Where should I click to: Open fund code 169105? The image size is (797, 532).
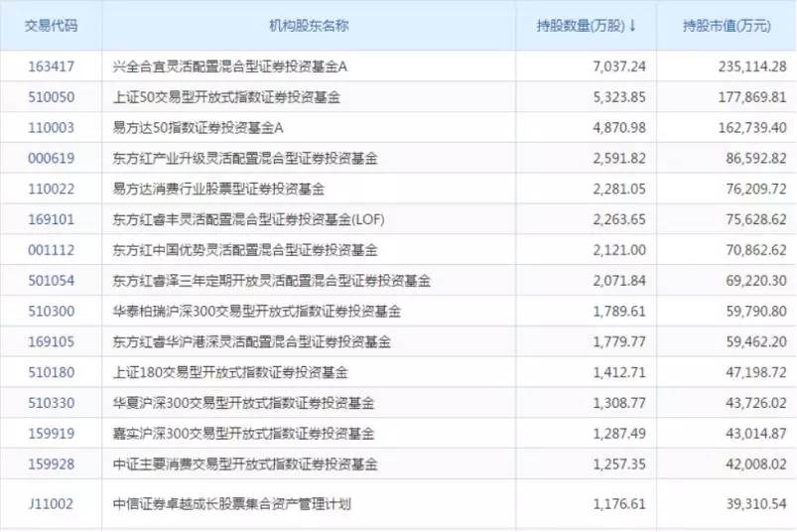[51, 341]
